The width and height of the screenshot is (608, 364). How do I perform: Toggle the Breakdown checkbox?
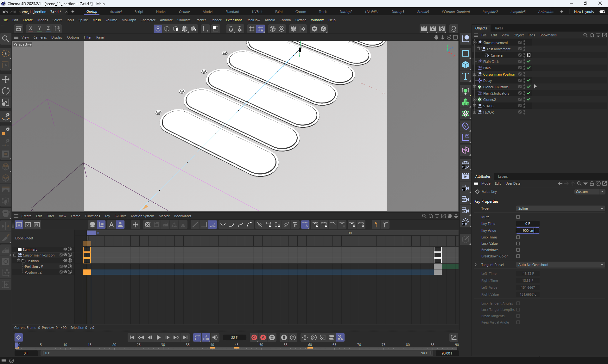(x=518, y=250)
